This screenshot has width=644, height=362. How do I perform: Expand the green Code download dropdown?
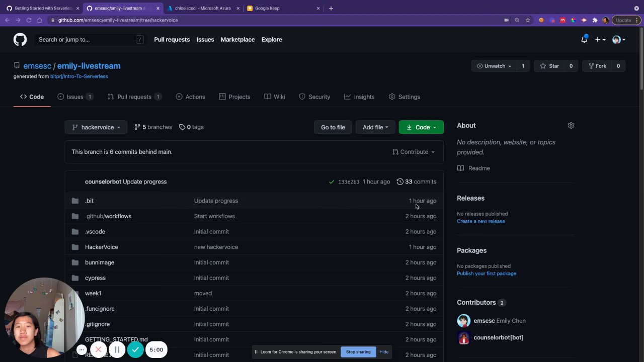tap(421, 127)
